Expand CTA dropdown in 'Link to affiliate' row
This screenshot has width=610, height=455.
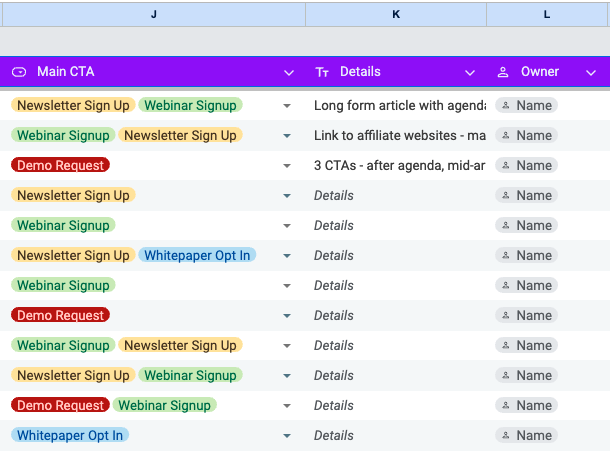287,136
